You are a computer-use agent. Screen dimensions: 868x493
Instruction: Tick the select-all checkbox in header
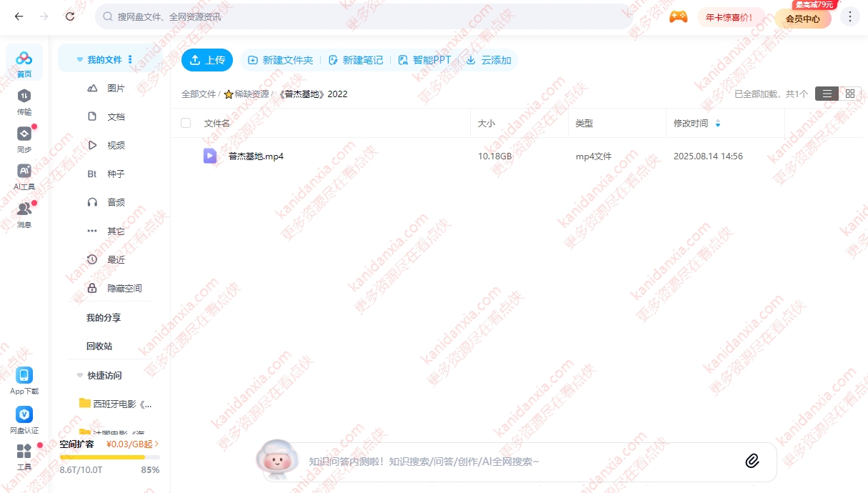(x=186, y=123)
